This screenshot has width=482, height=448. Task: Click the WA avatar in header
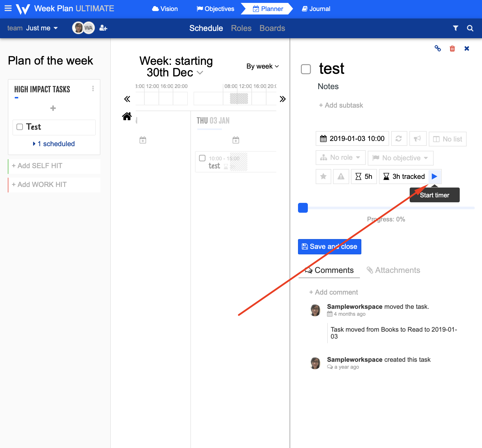pos(89,28)
